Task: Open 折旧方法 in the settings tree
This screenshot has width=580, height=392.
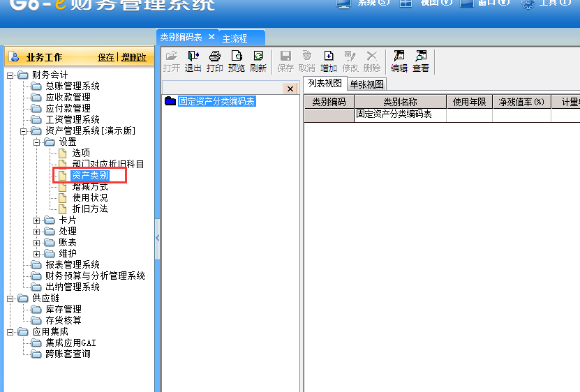Action: tap(90, 209)
